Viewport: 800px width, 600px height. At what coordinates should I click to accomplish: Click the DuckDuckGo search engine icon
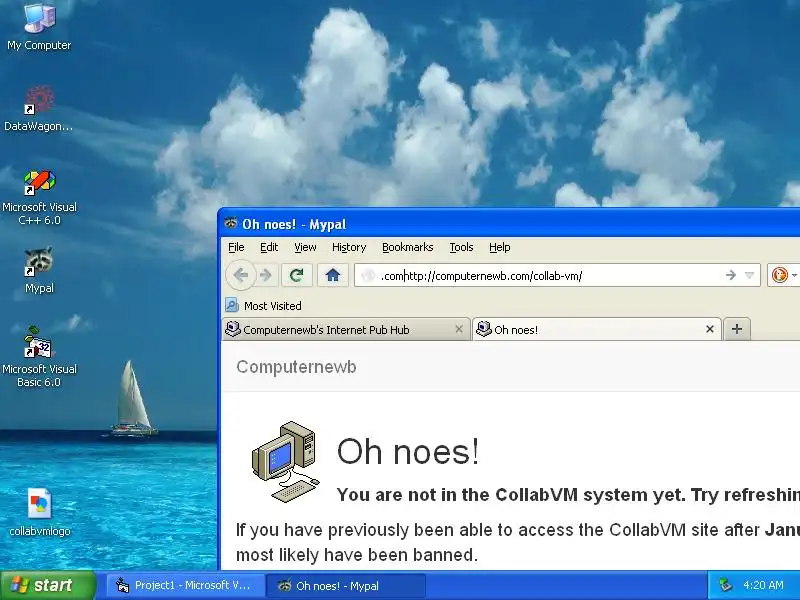point(779,276)
